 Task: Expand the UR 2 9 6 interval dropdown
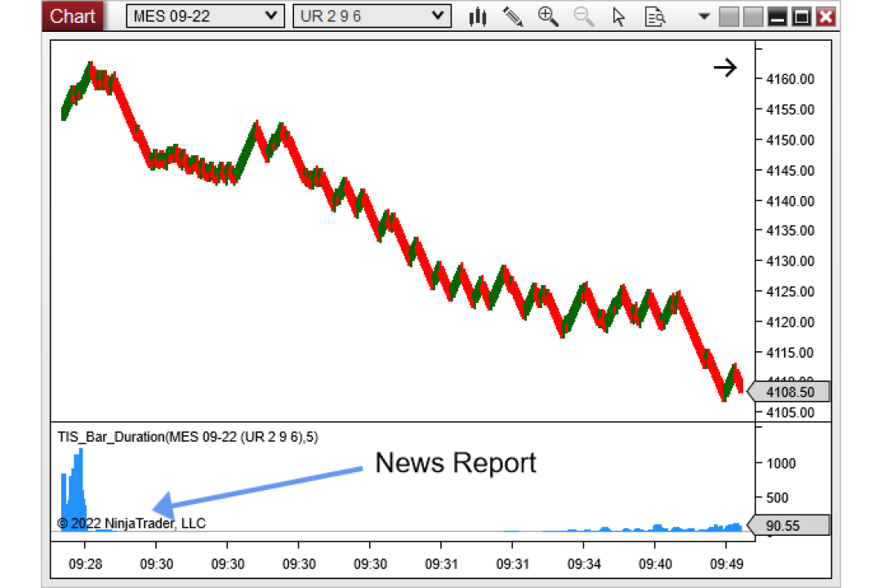coord(372,16)
